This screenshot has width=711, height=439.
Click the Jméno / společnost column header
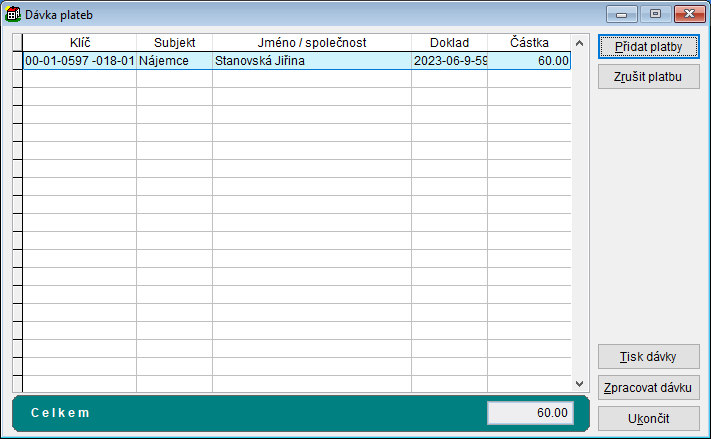311,43
